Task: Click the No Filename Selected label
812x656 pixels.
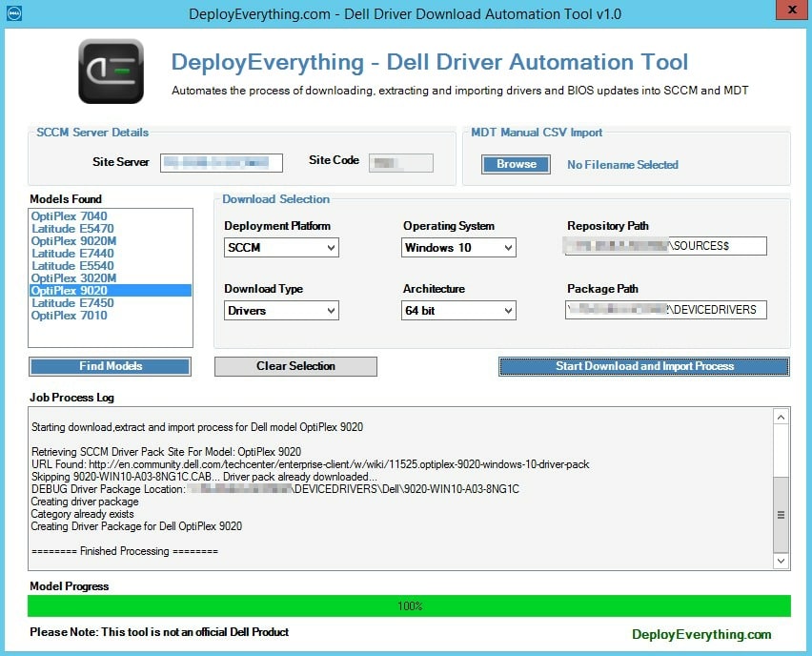Action: coord(622,165)
